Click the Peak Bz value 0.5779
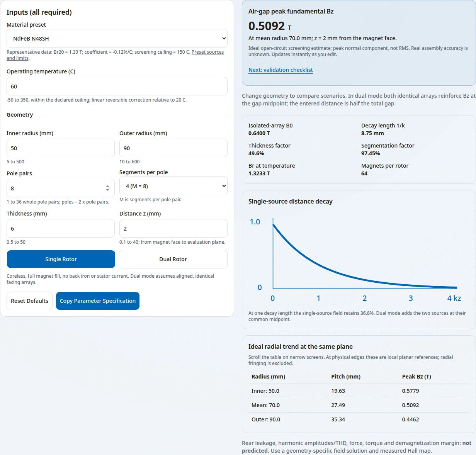This screenshot has width=476, height=455. tap(410, 391)
